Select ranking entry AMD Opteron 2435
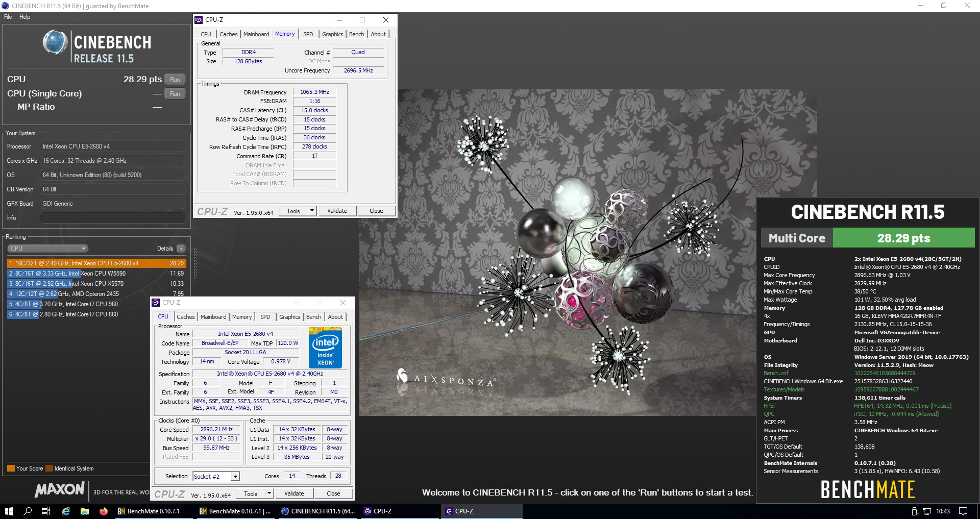 [96, 294]
